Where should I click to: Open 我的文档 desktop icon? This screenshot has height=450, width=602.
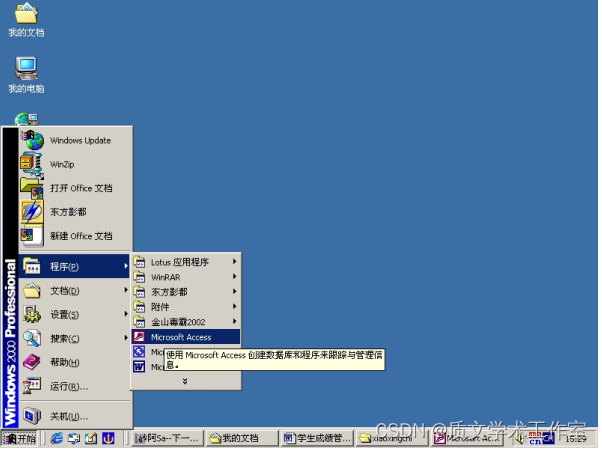coord(26,20)
